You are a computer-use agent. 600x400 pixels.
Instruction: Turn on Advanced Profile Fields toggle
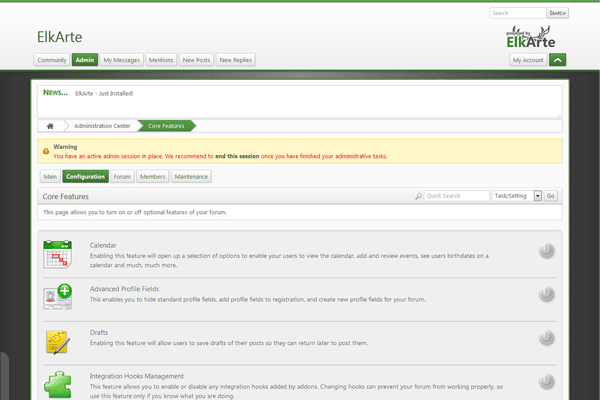click(546, 294)
